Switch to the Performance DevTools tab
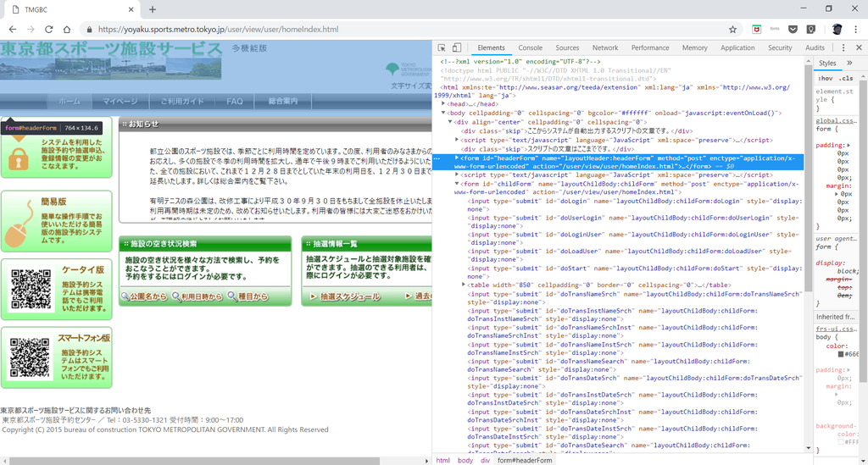The height and width of the screenshot is (465, 868). (x=650, y=47)
